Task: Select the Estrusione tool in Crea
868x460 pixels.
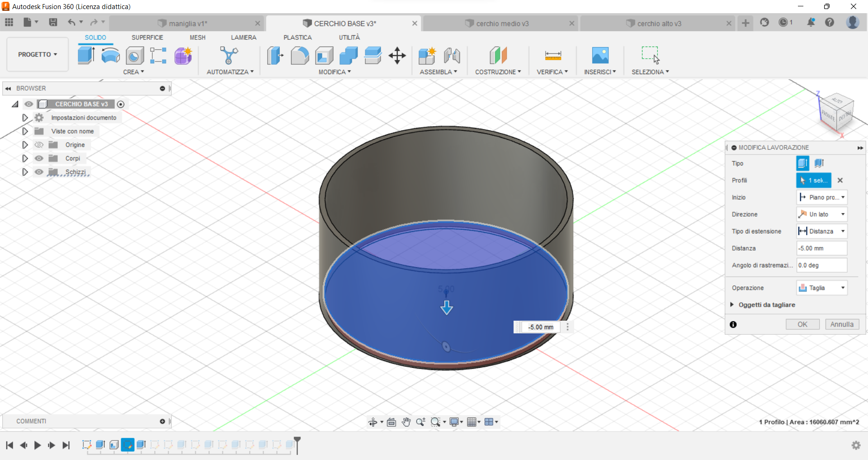Action: pyautogui.click(x=86, y=55)
